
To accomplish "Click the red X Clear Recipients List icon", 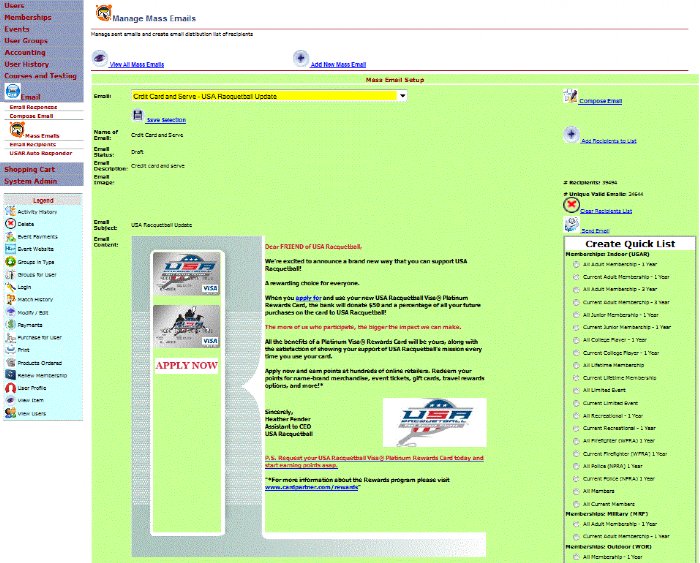I will (571, 205).
